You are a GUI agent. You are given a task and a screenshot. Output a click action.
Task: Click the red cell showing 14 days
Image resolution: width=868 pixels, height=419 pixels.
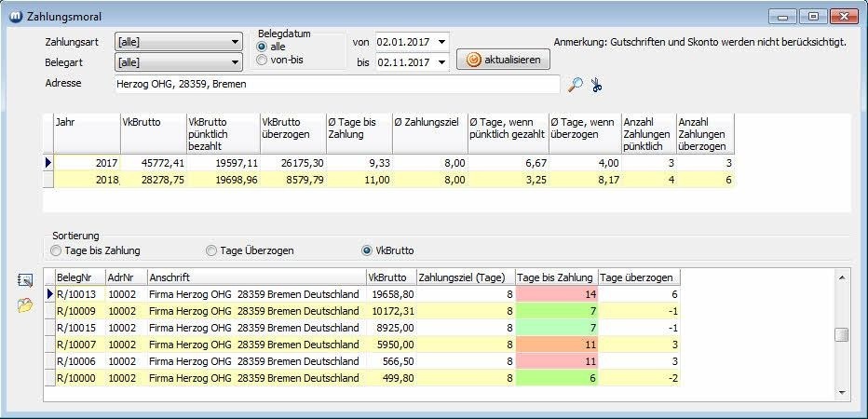(555, 294)
